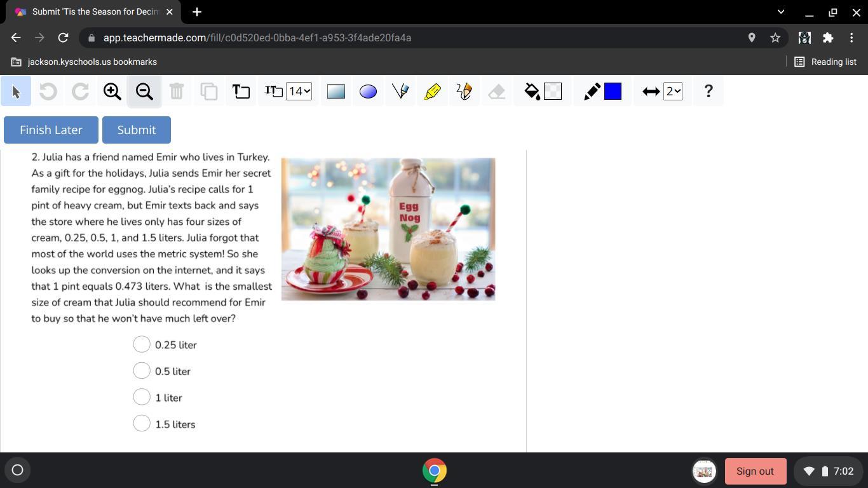Screen dimensions: 868x488
Task: Select the rectangle shape tool
Action: tap(336, 91)
